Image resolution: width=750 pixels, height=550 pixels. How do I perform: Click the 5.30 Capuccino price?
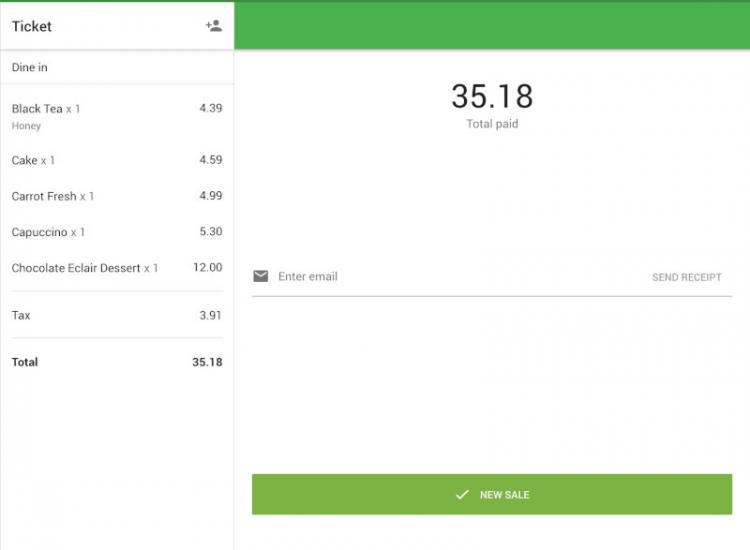[211, 231]
